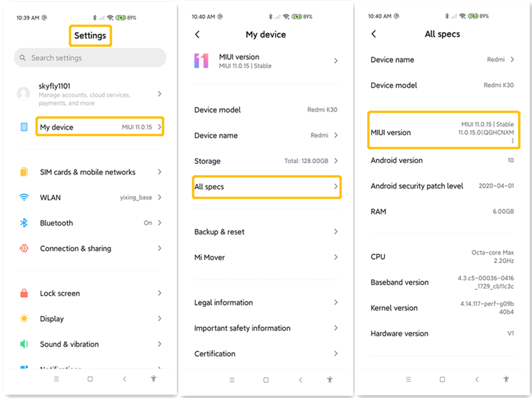Click the Connection & sharing icon
This screenshot has height=398, width=532.
tap(24, 249)
